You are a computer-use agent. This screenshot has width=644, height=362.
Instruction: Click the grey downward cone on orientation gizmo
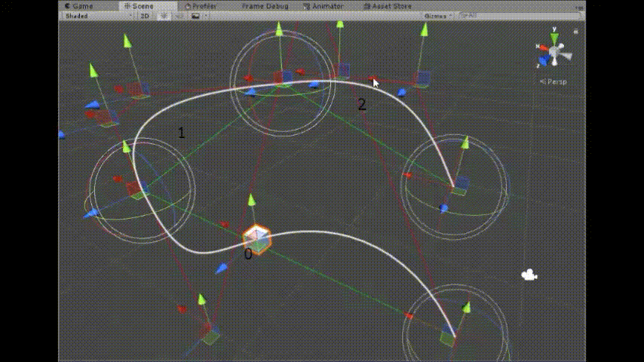click(x=555, y=62)
